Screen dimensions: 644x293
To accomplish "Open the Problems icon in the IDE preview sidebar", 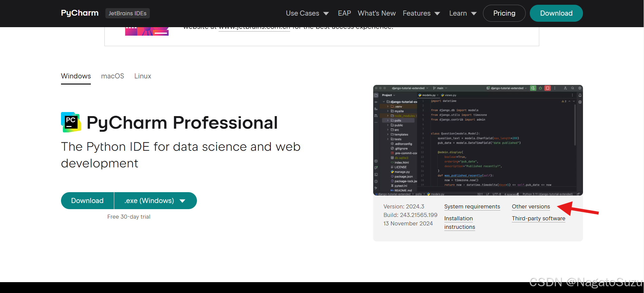I will 376,181.
